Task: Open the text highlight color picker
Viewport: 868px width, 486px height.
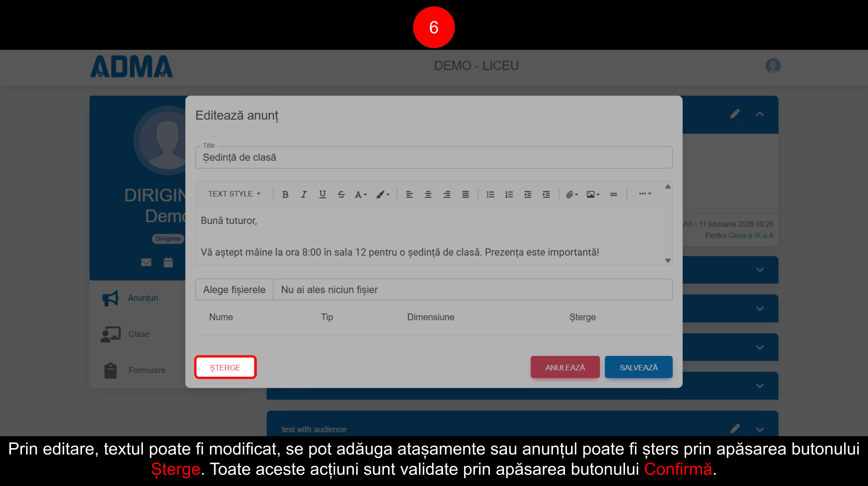Action: (382, 194)
